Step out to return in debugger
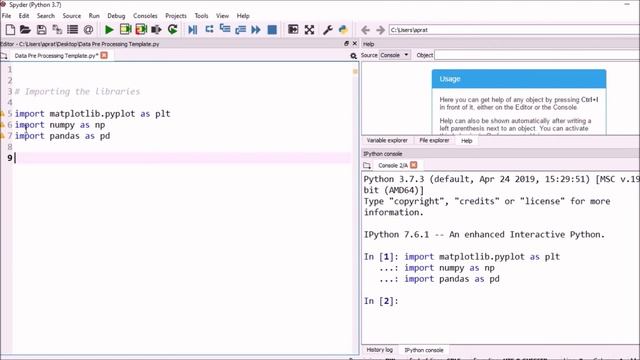640x360 pixels. pyautogui.click(x=240, y=29)
